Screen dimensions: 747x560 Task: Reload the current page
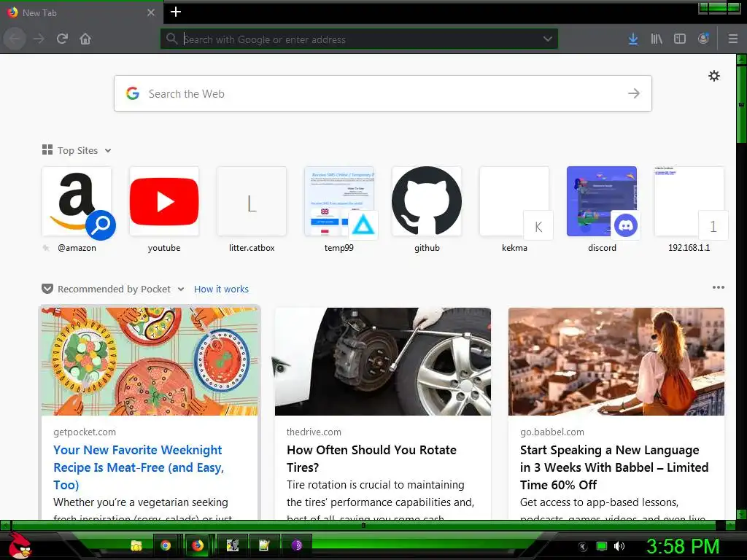pyautogui.click(x=62, y=39)
